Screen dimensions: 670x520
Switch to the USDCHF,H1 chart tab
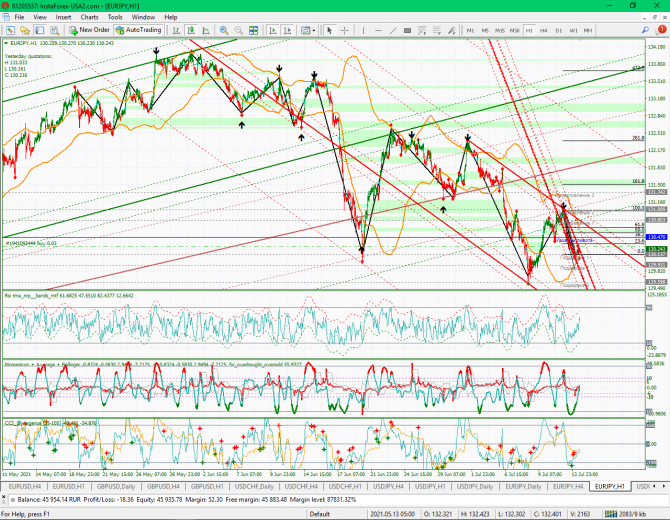pos(345,486)
